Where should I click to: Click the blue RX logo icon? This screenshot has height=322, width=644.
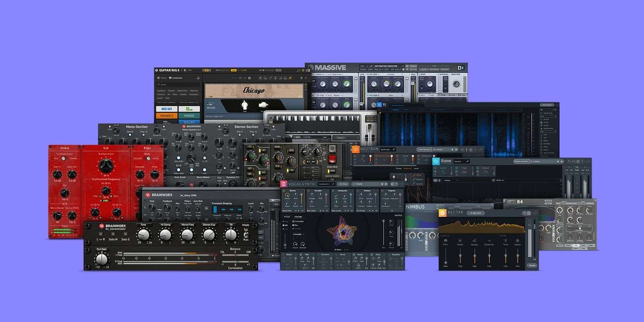tap(380, 105)
